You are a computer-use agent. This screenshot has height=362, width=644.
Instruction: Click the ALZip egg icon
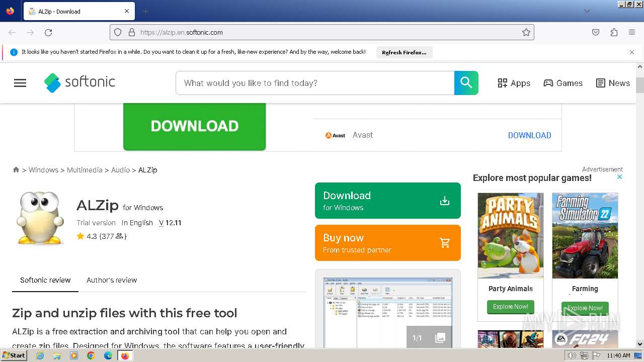pos(39,218)
